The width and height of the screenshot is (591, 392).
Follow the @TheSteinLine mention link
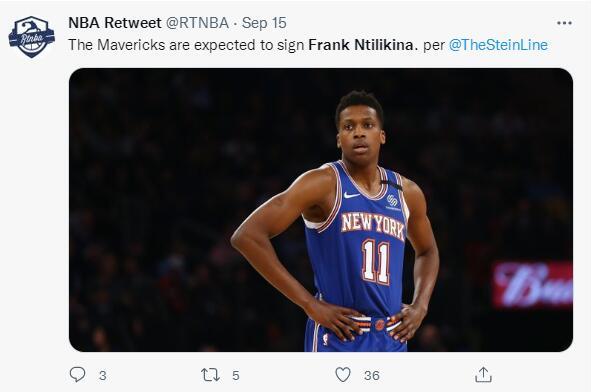tap(498, 45)
